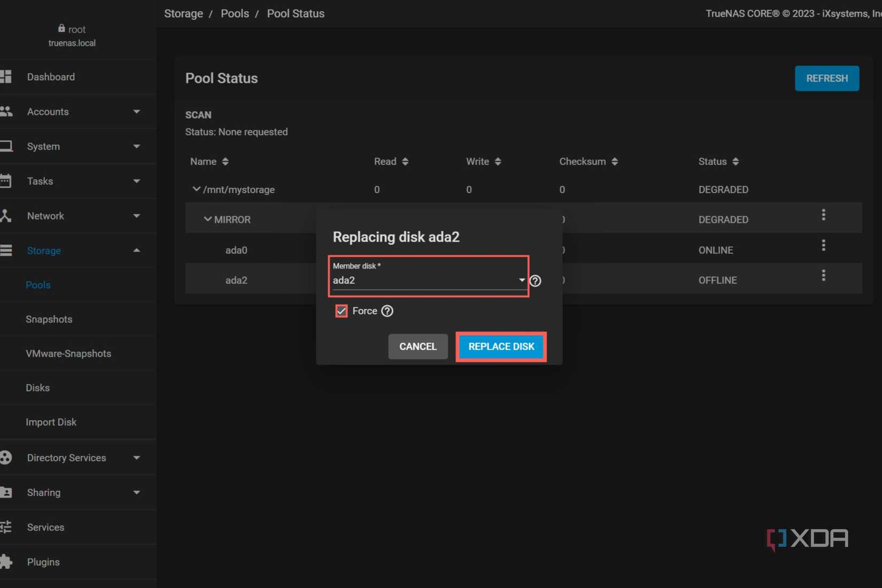Click the root lock icon
Image resolution: width=882 pixels, height=588 pixels.
tap(61, 28)
